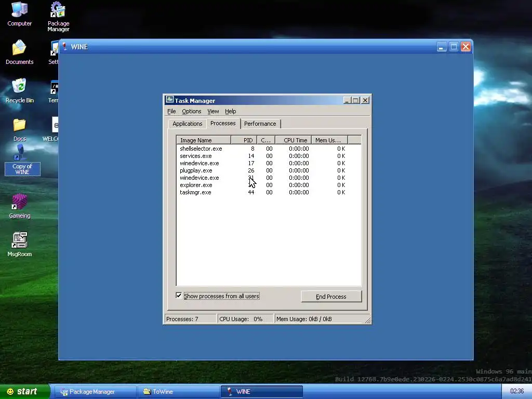Click the End Process button
Image resolution: width=532 pixels, height=399 pixels.
[x=331, y=297]
